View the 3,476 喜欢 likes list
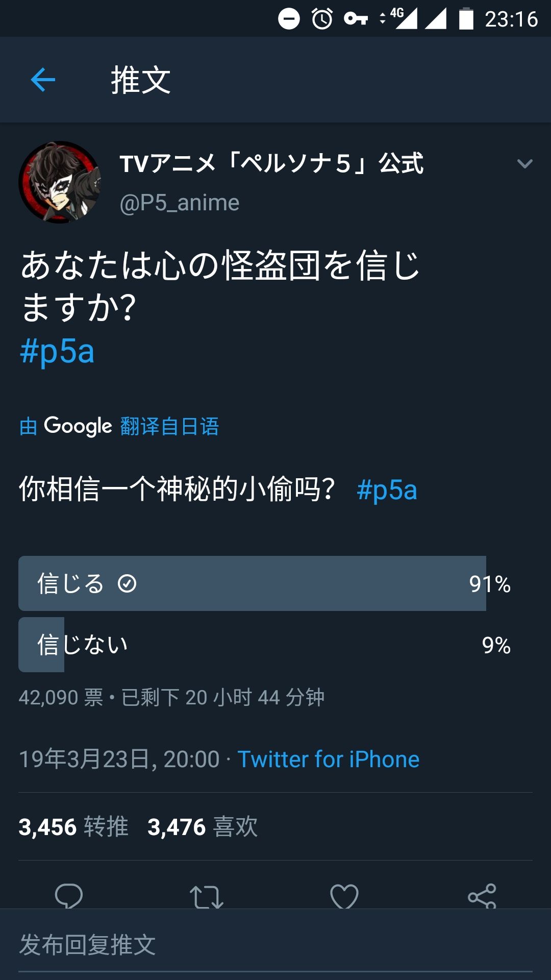 203,827
